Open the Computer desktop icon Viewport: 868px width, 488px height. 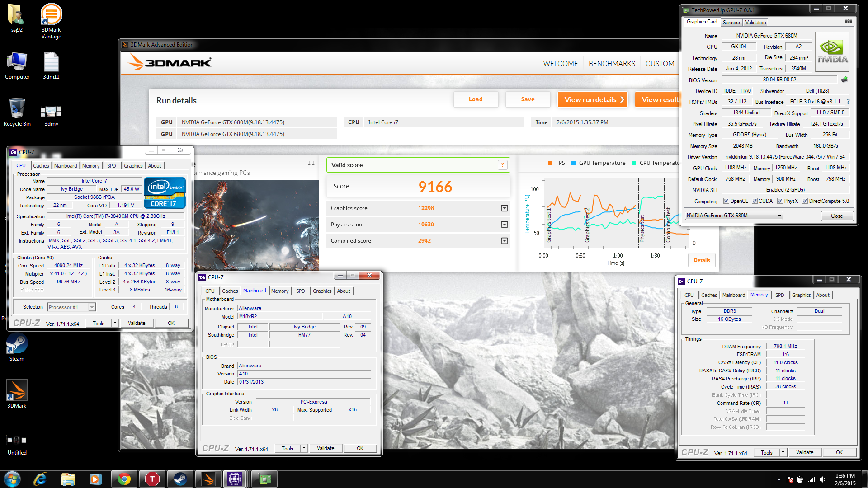(17, 66)
